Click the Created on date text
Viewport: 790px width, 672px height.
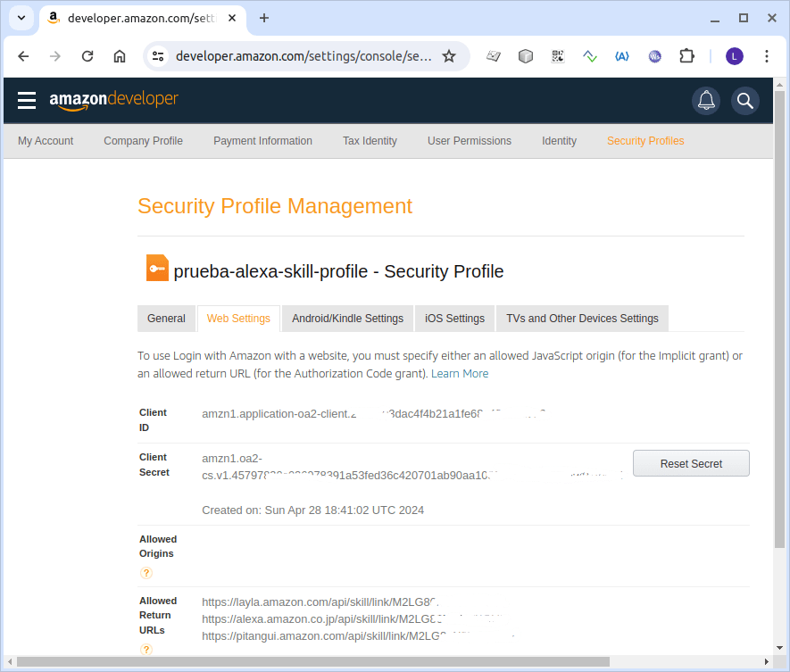coord(313,510)
